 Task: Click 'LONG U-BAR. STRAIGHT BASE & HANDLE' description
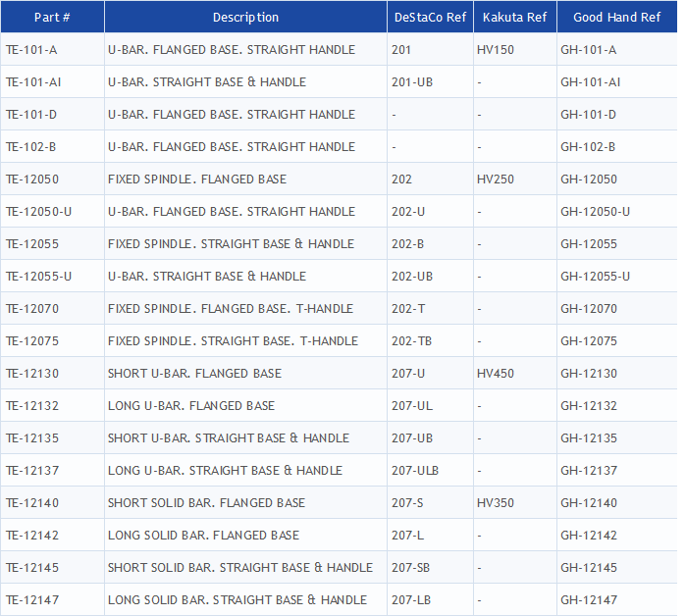click(x=225, y=470)
